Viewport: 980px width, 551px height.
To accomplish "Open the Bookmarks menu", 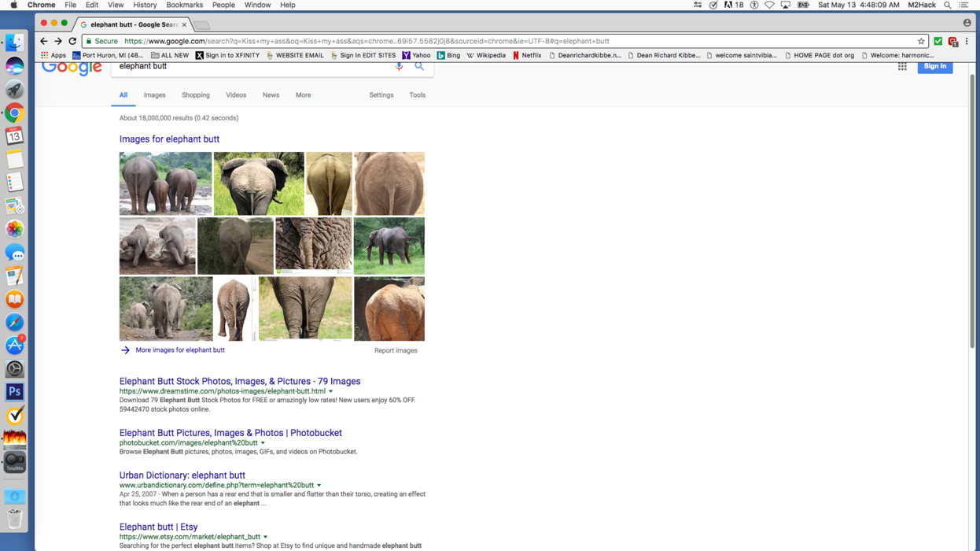I will 184,5.
